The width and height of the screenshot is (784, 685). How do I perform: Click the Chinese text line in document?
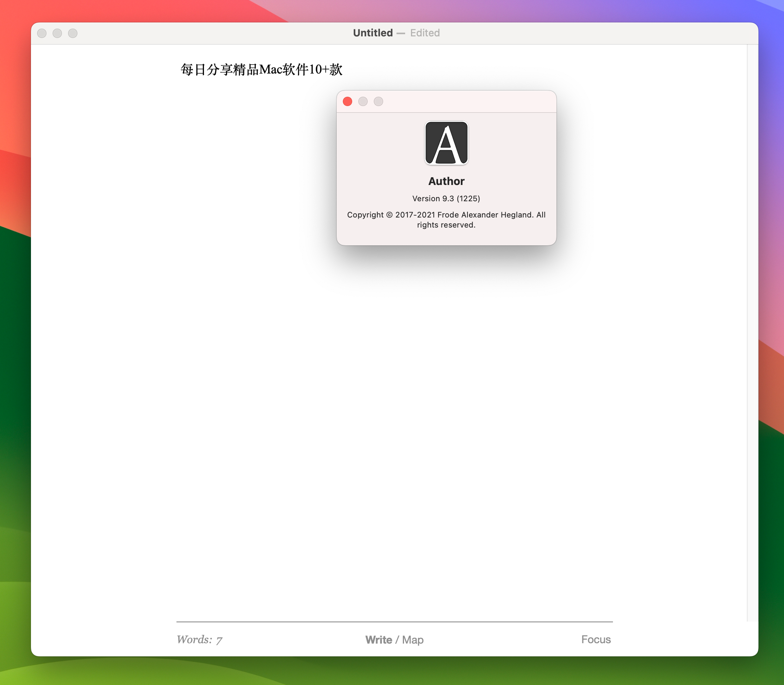[262, 70]
